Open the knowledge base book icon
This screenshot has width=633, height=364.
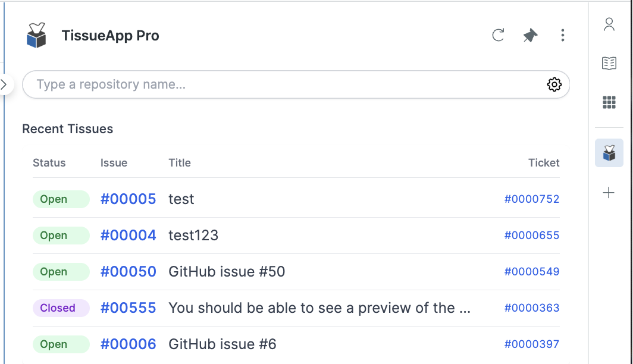tap(609, 64)
